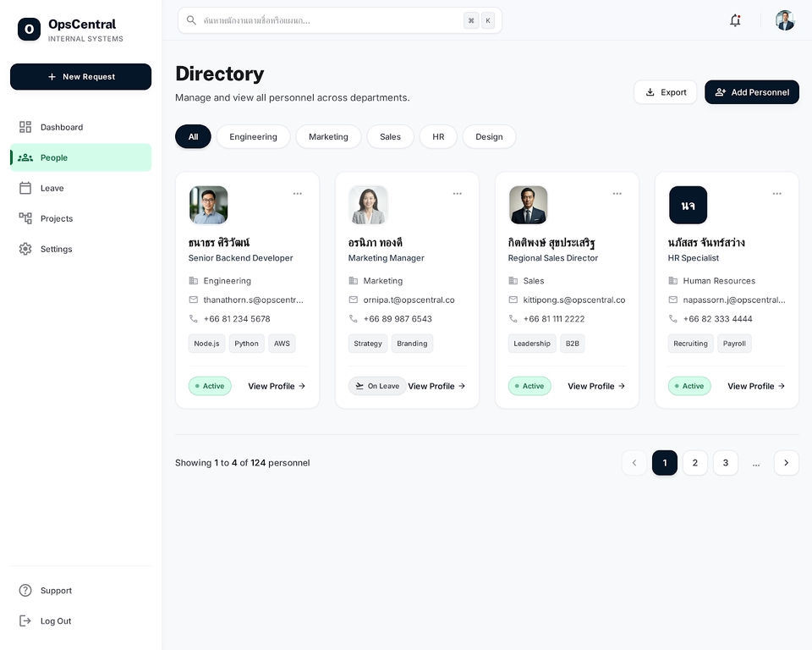The image size is (812, 650).
Task: Click the building icon beside Engineering department
Action: (193, 280)
